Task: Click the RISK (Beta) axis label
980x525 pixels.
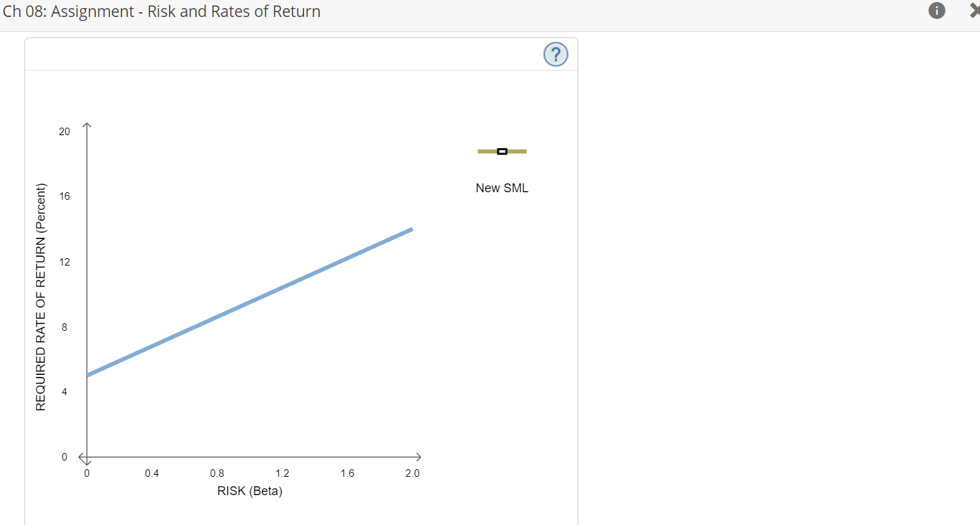Action: coord(249,490)
